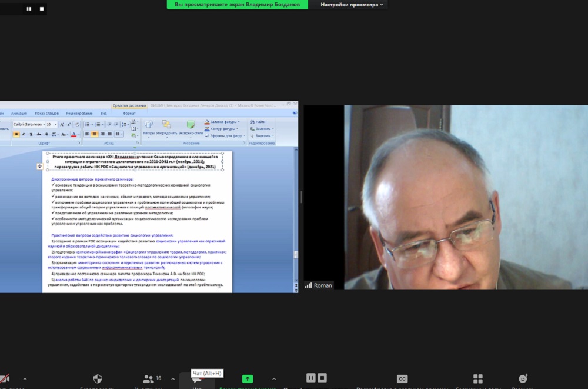588x389 pixels.
Task: Switch to the Рецензирование ribbon tab
Action: tap(79, 114)
